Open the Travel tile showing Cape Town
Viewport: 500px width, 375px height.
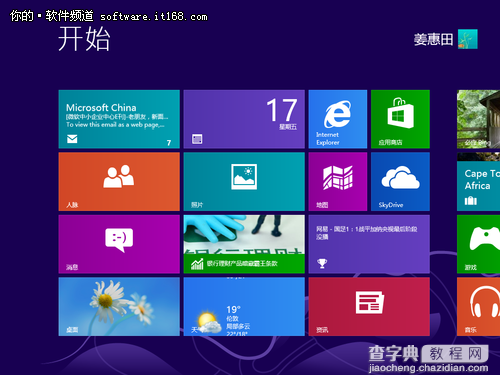(x=478, y=182)
